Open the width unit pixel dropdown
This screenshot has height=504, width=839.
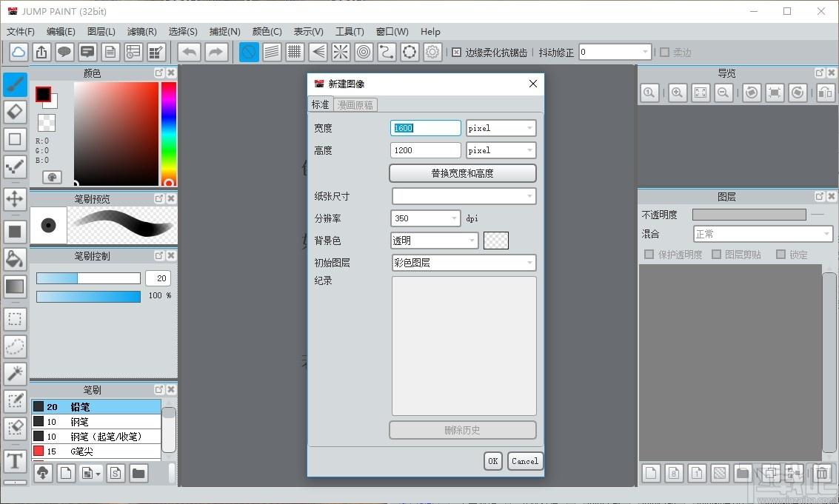click(x=501, y=128)
